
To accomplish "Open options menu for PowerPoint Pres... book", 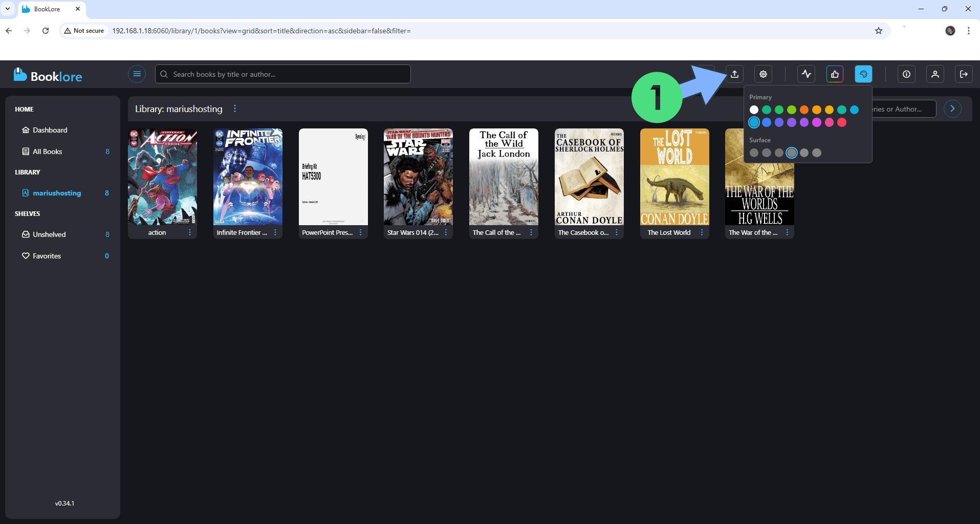I will coord(361,232).
